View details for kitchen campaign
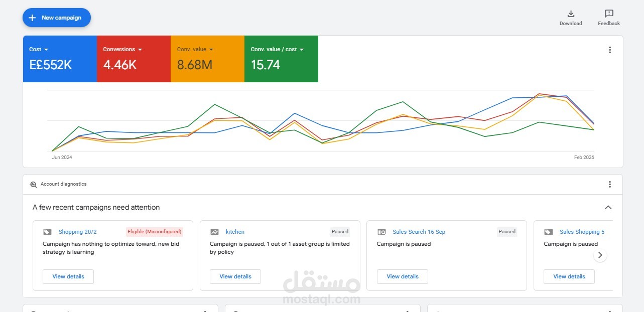Screen dimensions: 644x312 pyautogui.click(x=235, y=276)
